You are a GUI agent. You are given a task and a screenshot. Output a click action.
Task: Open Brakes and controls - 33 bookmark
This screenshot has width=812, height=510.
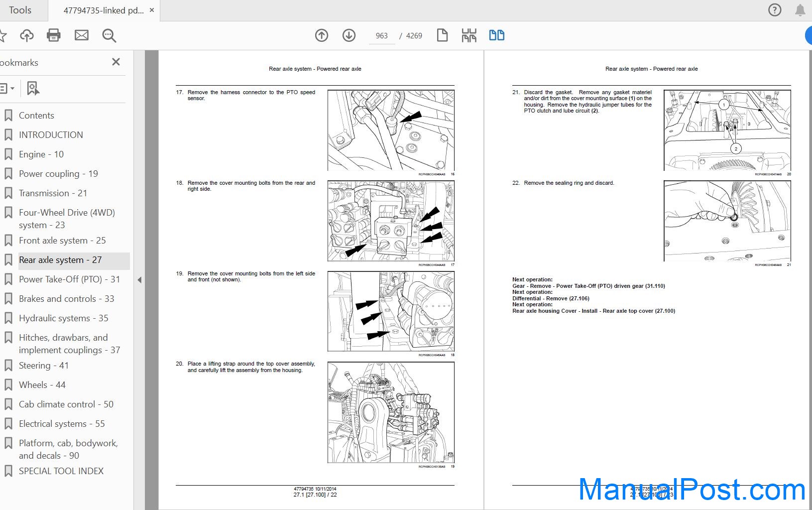(x=66, y=299)
